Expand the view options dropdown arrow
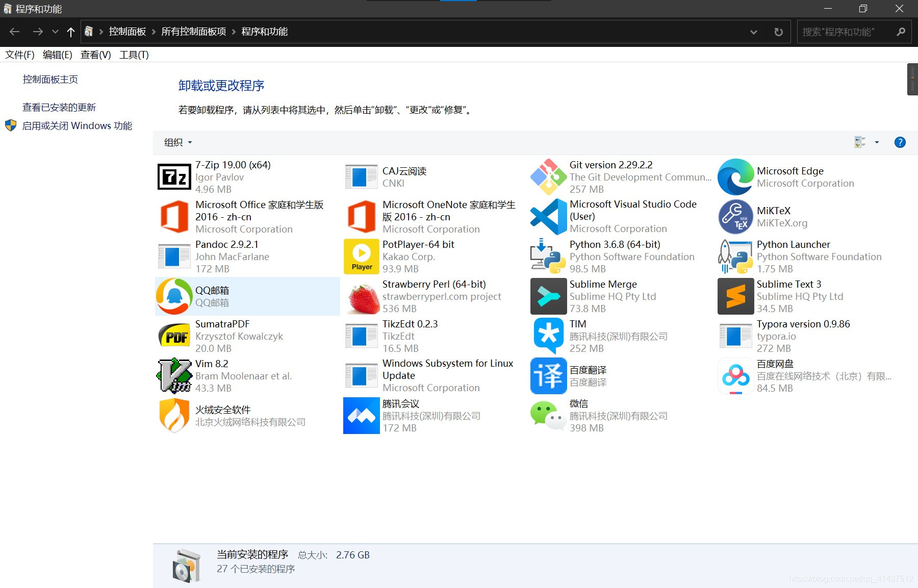The width and height of the screenshot is (918, 588). point(877,142)
